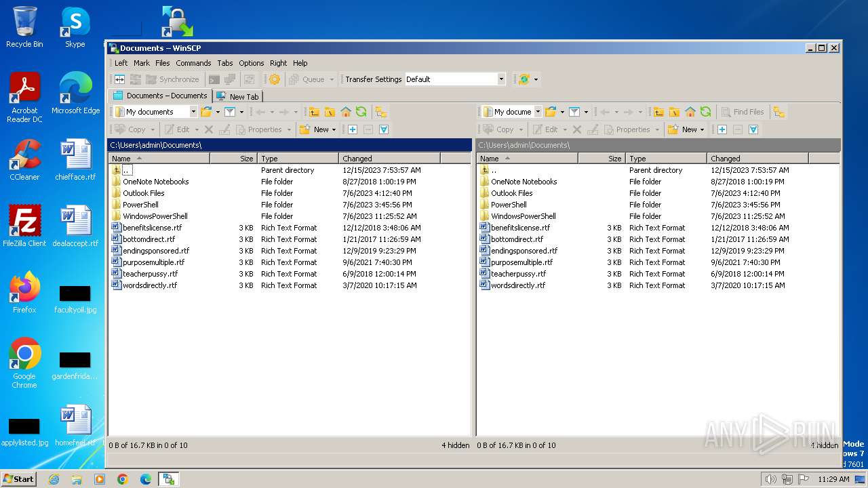Image resolution: width=868 pixels, height=488 pixels.
Task: Expand the left open directory dropdown arrow
Action: tap(218, 112)
